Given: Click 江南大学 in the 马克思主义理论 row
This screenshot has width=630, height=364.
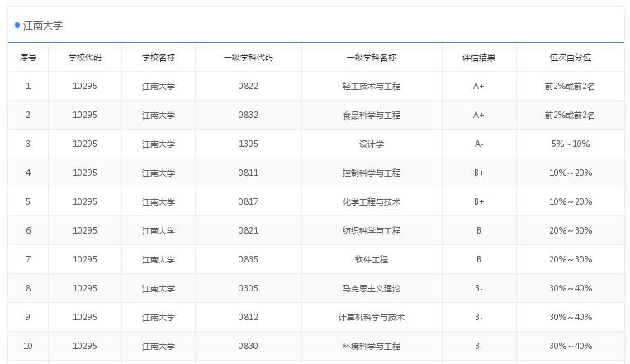Looking at the screenshot, I should pos(159,289).
